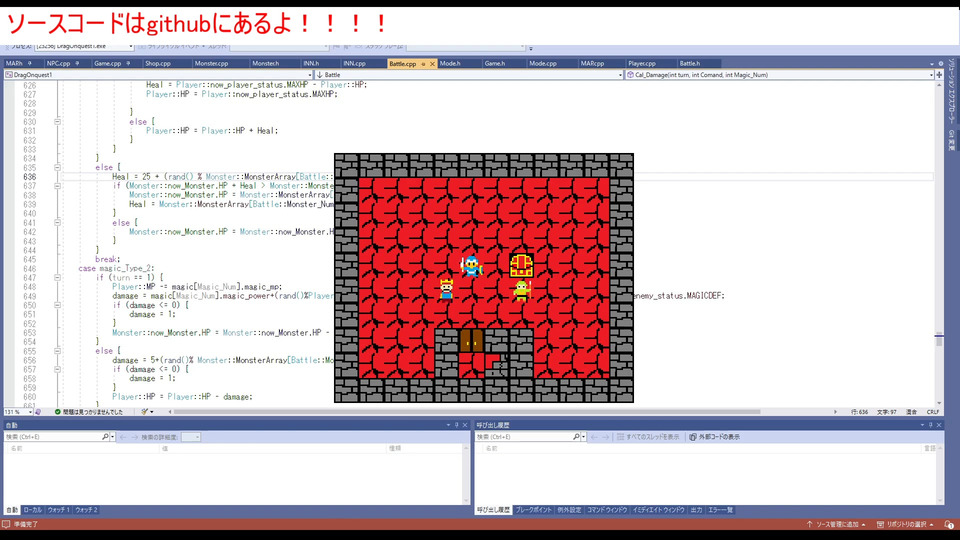Open the 例外設定 tab

(x=569, y=510)
